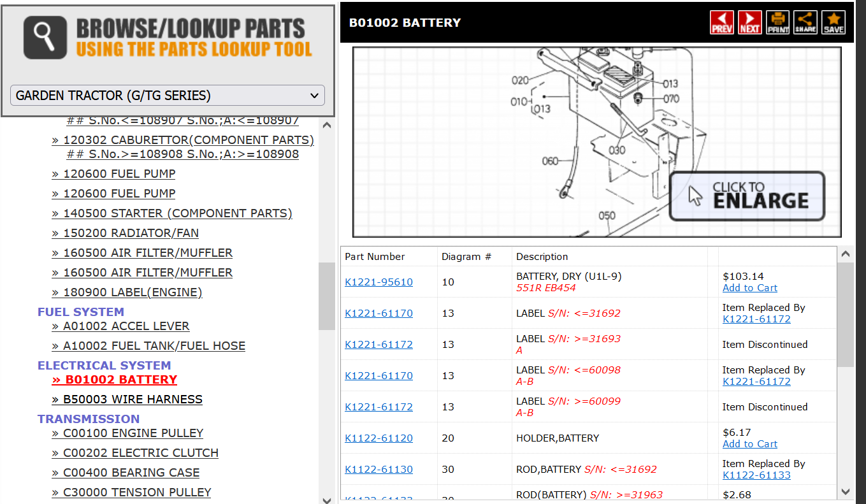The height and width of the screenshot is (504, 866).
Task: Click the up arrow on the parts table scrollbar
Action: pos(846,254)
